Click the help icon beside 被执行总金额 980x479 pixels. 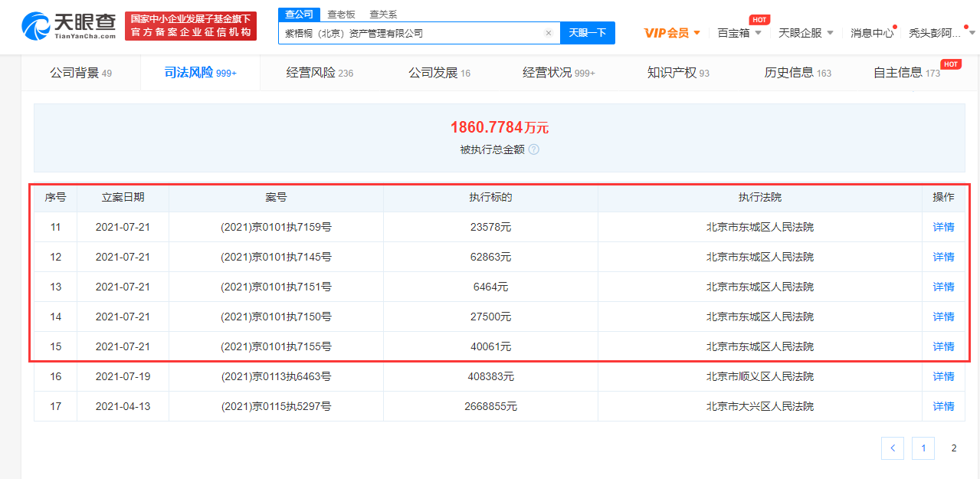[534, 149]
